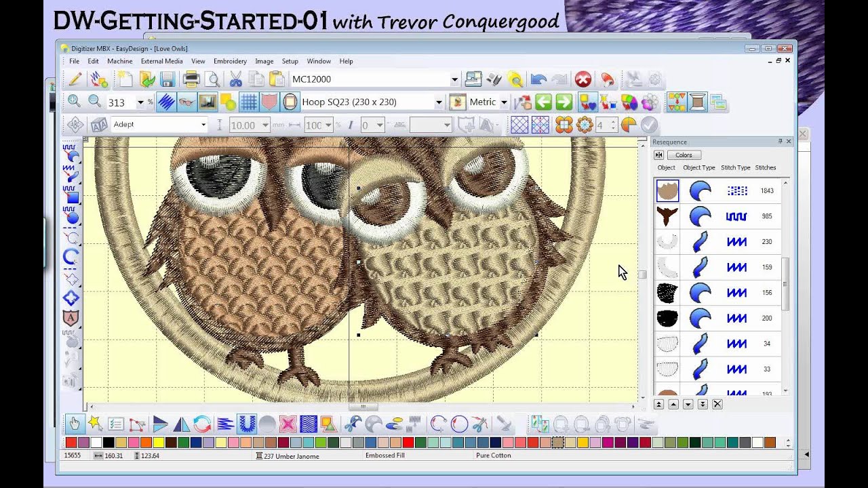Click the orange pie segment icon
Viewport: 868px width, 488px height.
click(x=629, y=125)
